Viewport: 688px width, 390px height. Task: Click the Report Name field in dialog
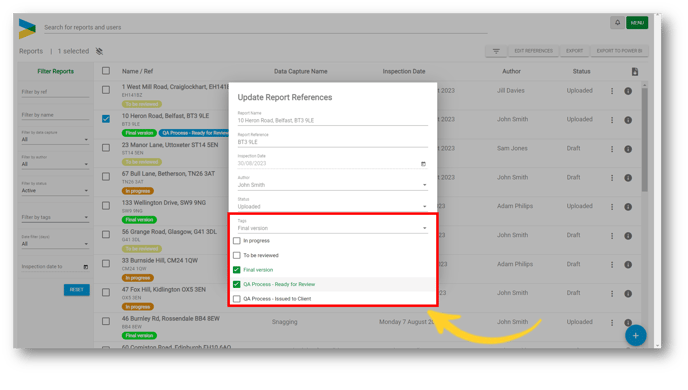pyautogui.click(x=332, y=118)
